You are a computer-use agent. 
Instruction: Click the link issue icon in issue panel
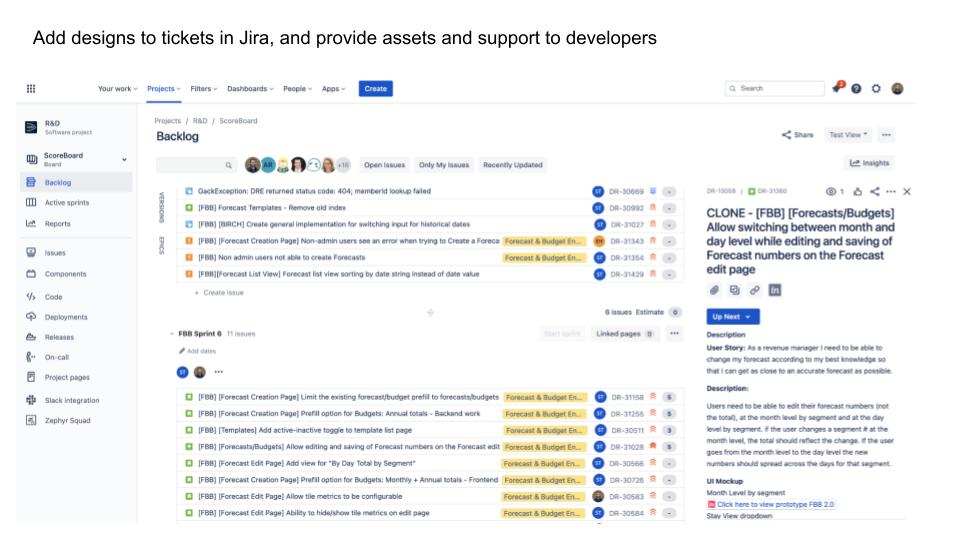coord(755,290)
